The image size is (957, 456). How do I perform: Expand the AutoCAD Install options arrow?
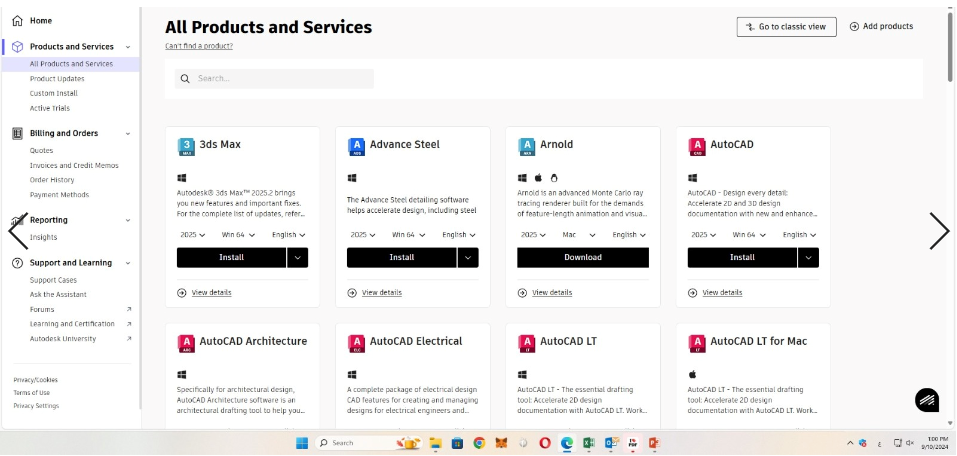809,258
